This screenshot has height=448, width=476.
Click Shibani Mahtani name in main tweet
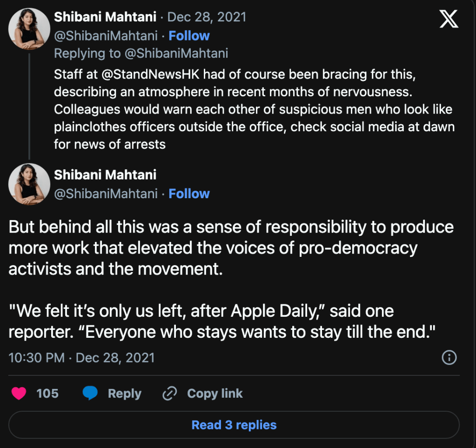(105, 175)
